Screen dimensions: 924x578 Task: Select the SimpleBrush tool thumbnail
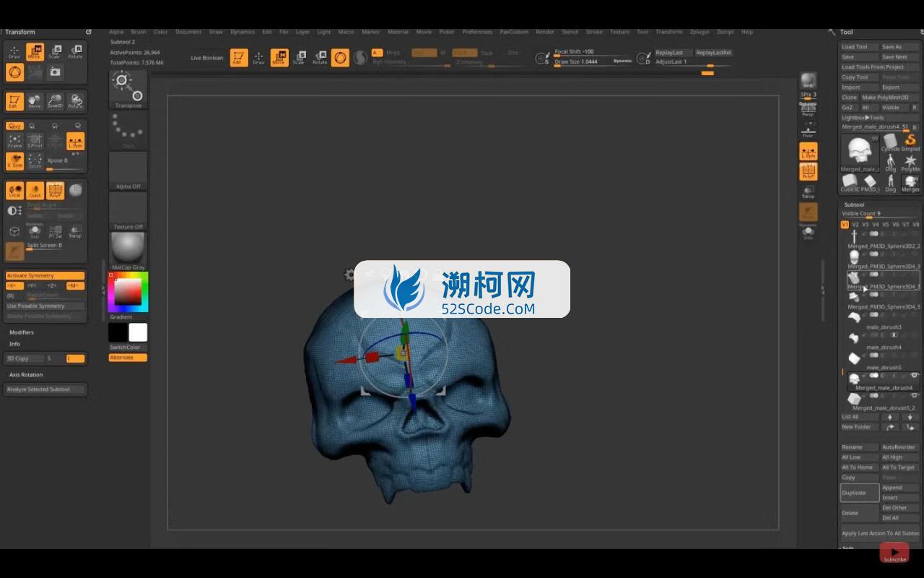click(x=910, y=141)
